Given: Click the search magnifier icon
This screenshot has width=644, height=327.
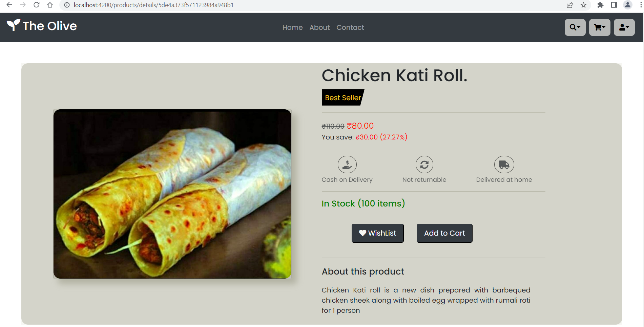Looking at the screenshot, I should [x=573, y=27].
